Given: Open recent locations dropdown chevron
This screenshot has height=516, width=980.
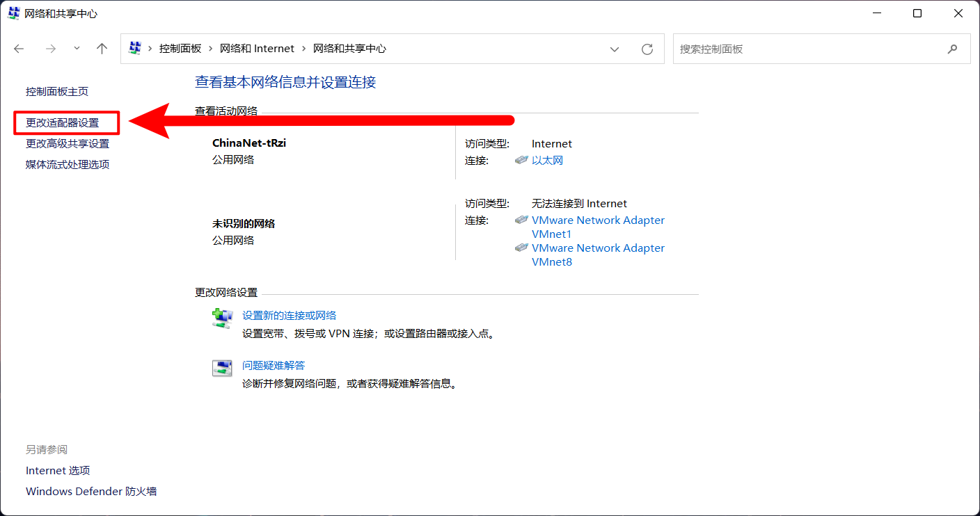Looking at the screenshot, I should [77, 49].
